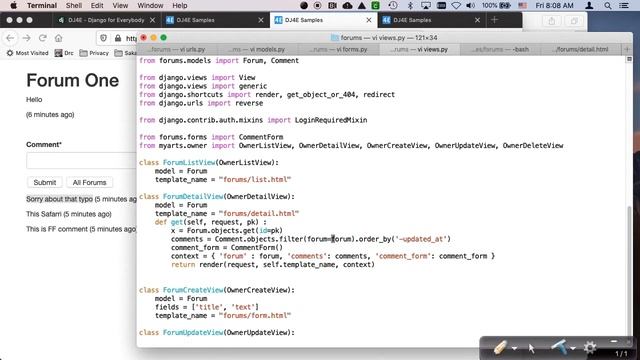640x360 pixels.
Task: Click the Wi-Fi menu bar icon
Action: point(456,6)
